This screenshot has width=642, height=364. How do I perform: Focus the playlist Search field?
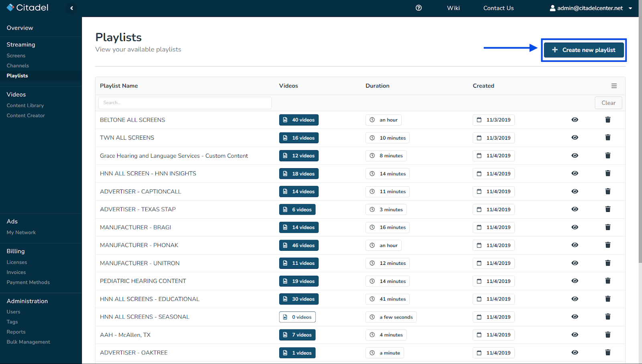(x=185, y=103)
